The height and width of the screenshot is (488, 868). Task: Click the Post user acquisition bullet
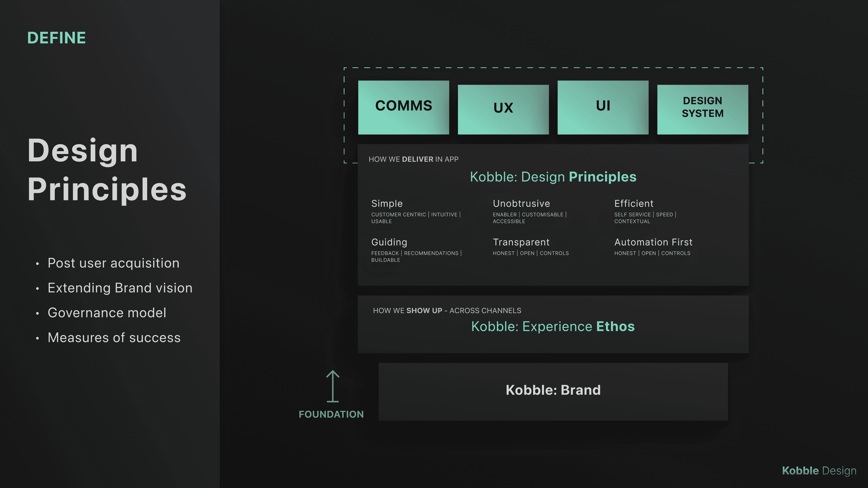coord(113,263)
